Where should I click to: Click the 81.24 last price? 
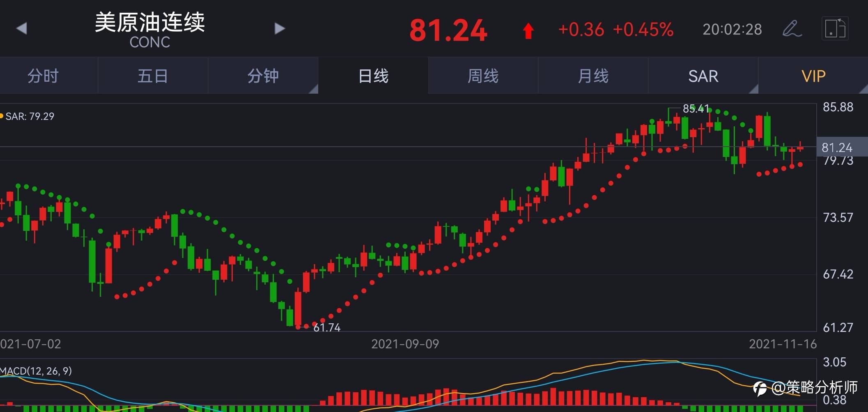click(448, 30)
